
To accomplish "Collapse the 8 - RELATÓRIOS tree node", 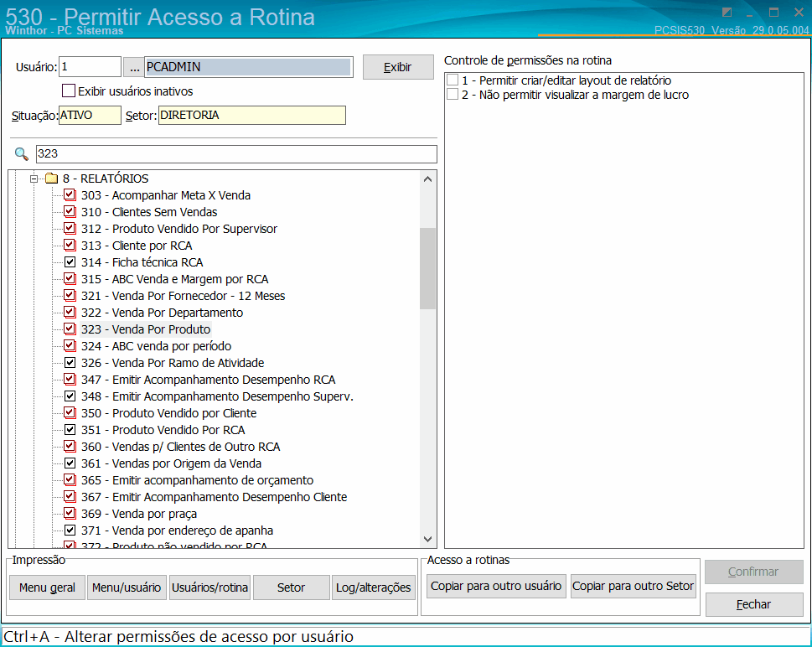I will 34,179.
